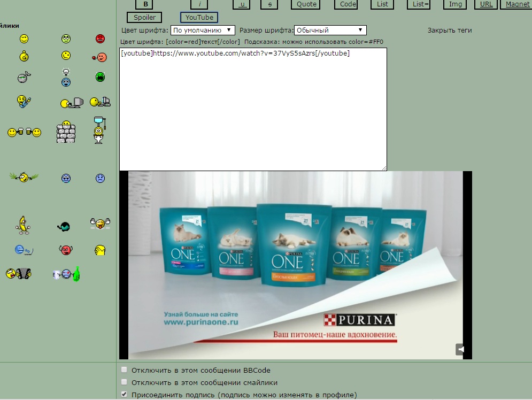This screenshot has height=400, width=532.
Task: Check disable BBCode in this message
Action: pos(124,370)
